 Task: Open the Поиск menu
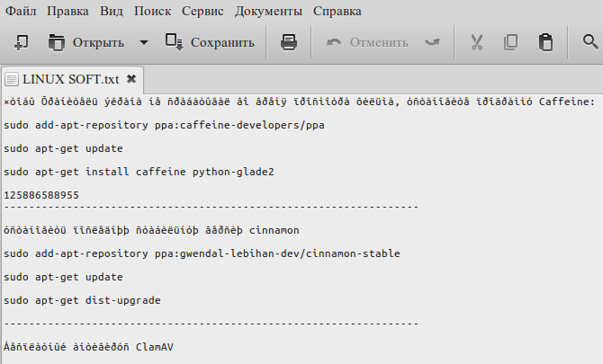(x=154, y=12)
